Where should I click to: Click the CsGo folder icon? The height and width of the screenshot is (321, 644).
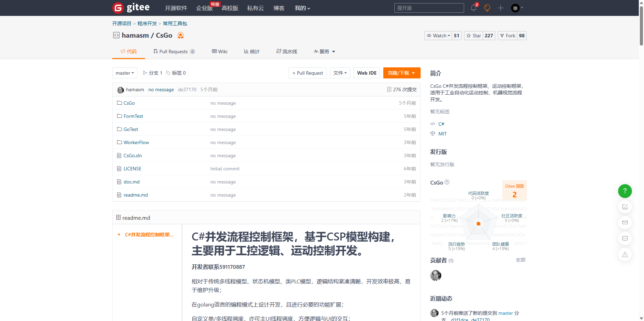119,103
